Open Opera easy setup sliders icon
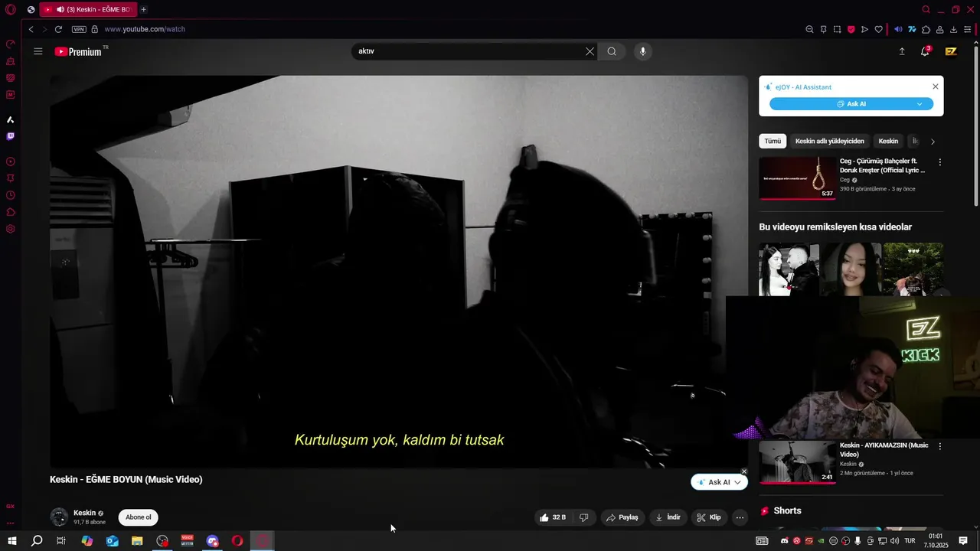 coord(967,29)
